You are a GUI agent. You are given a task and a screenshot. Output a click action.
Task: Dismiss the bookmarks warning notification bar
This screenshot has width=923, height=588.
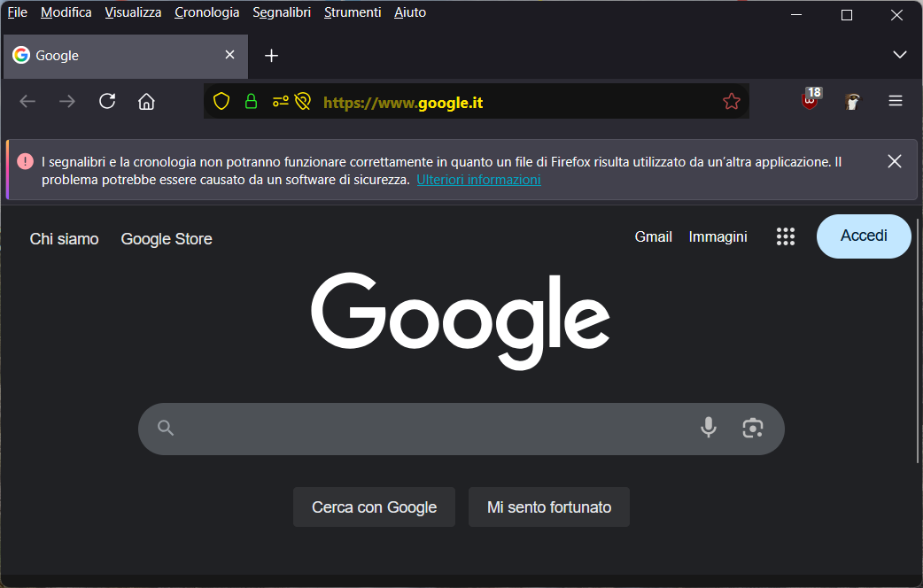click(895, 161)
